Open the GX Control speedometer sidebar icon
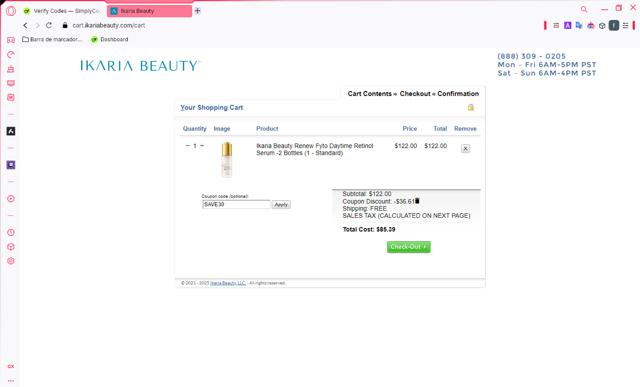Screen dimensions: 640x387 tap(11, 55)
